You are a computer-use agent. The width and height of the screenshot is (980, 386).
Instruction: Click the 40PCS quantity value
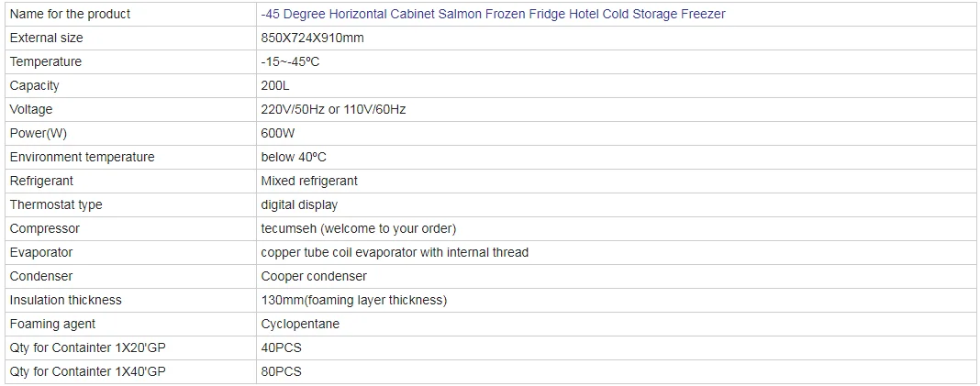[x=281, y=347]
